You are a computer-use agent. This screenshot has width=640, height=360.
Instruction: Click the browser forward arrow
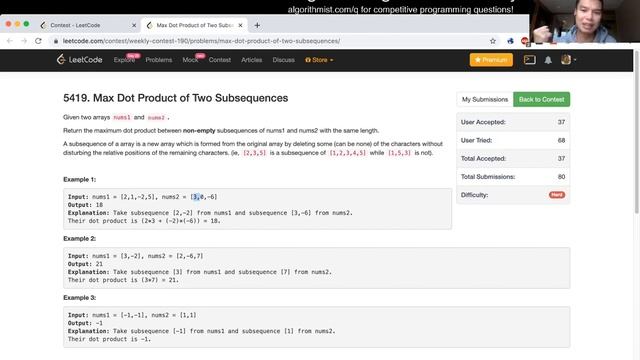[24, 41]
